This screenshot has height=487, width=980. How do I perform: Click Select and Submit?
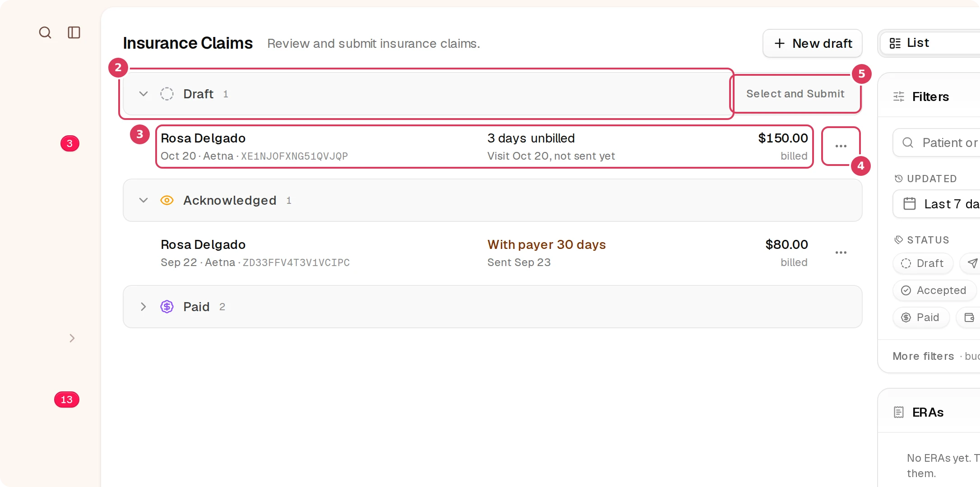pyautogui.click(x=795, y=94)
